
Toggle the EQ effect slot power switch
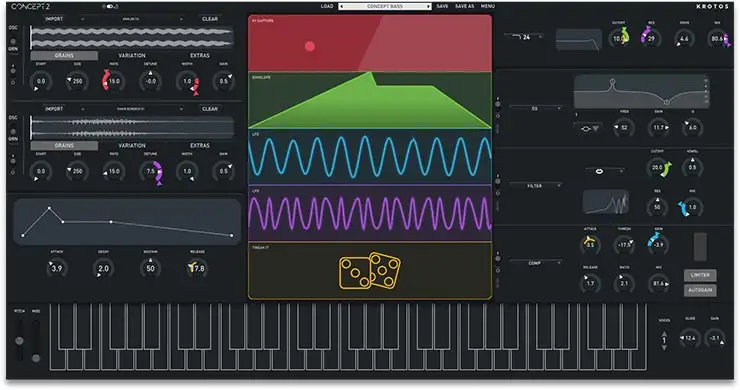[498, 104]
